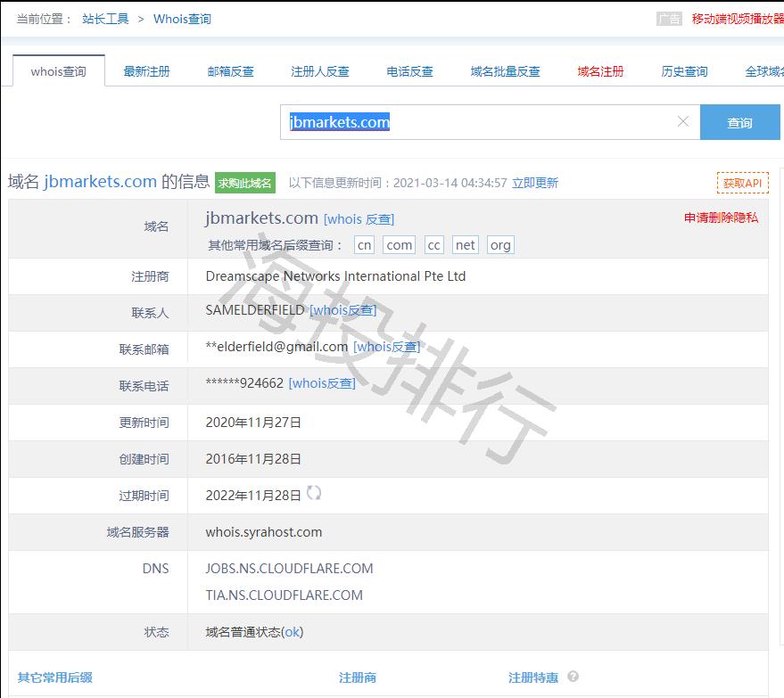This screenshot has height=698, width=784.
Task: Click 申请删除隐私 link
Action: (721, 218)
